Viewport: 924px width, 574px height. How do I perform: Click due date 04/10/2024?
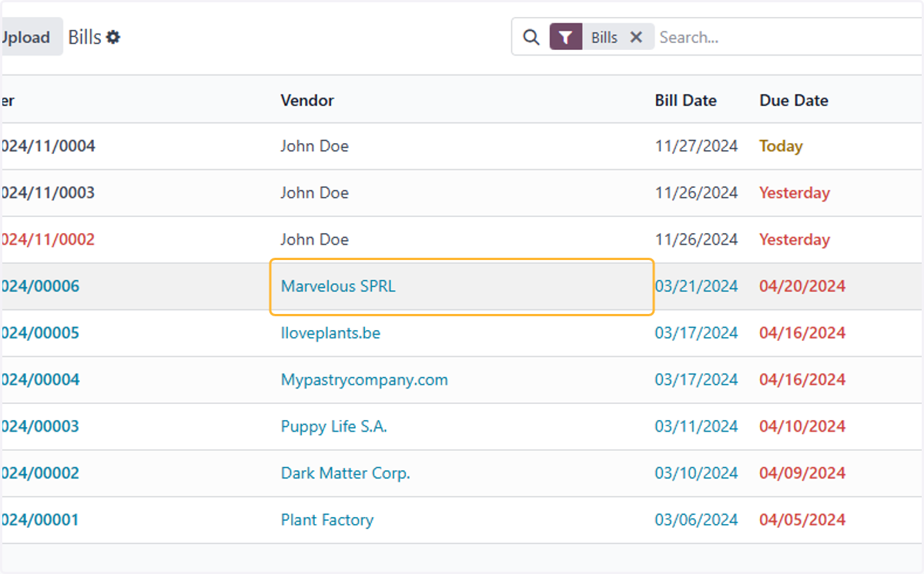click(x=802, y=426)
